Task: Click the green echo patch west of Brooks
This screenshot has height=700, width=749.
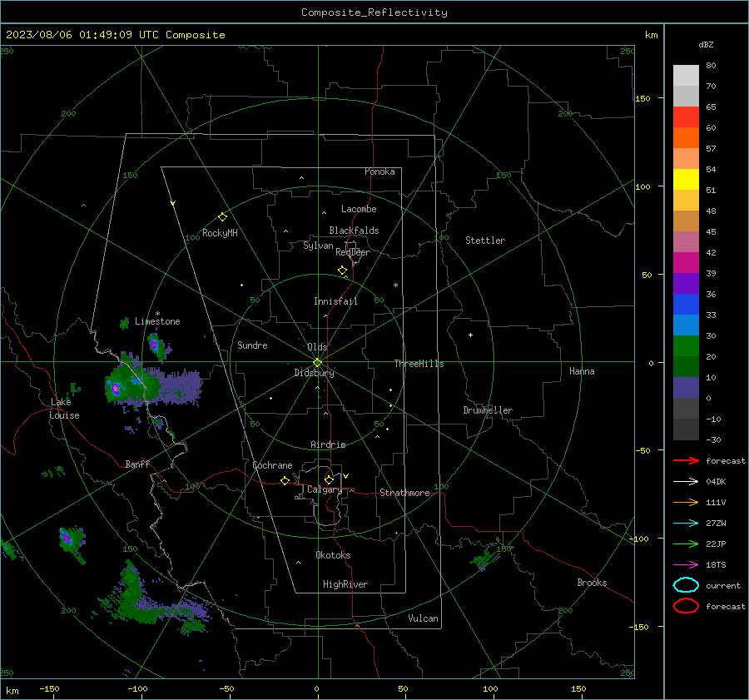Action: point(484,559)
